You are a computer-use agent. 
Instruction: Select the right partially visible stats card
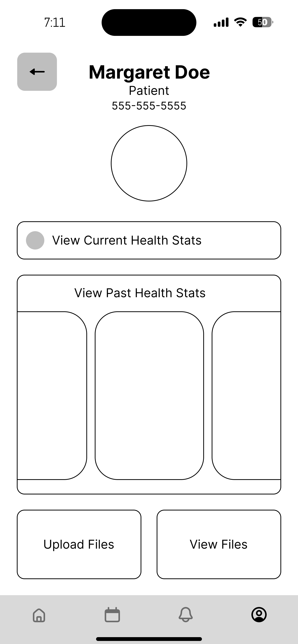(246, 395)
